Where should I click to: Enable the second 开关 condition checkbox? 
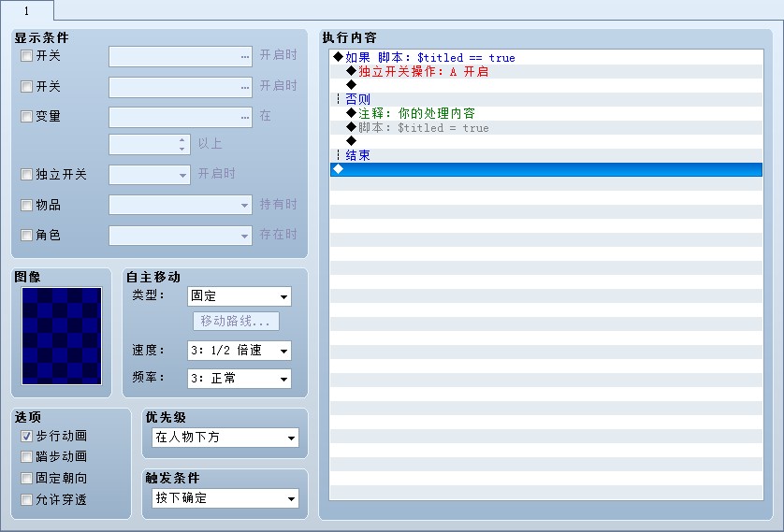[x=26, y=86]
